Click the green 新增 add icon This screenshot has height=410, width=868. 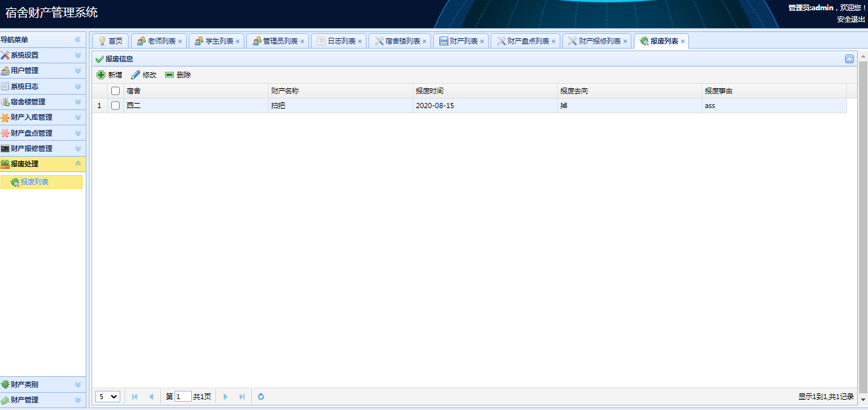click(101, 75)
